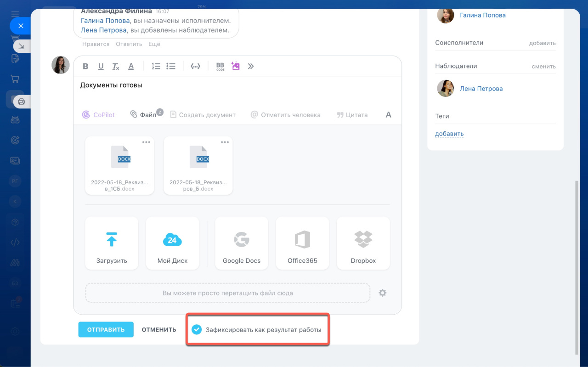The height and width of the screenshot is (367, 588).
Task: Open the AI image generator
Action: [x=236, y=66]
